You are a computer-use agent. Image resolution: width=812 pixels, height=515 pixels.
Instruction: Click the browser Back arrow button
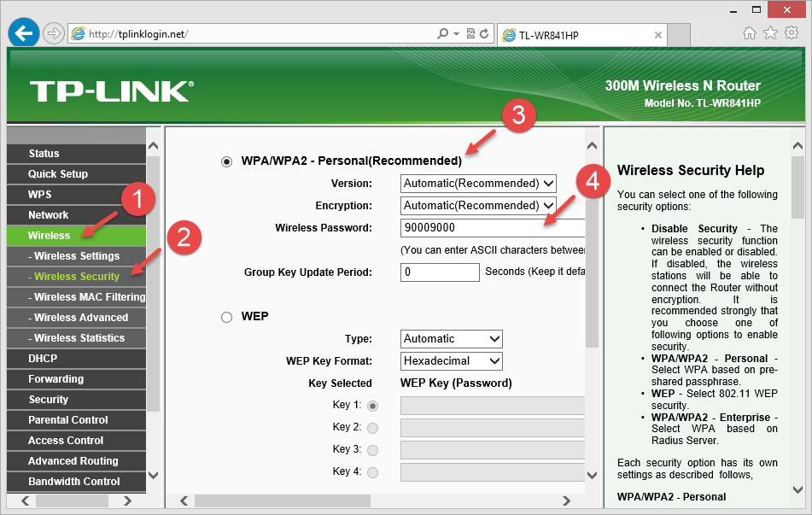[24, 33]
